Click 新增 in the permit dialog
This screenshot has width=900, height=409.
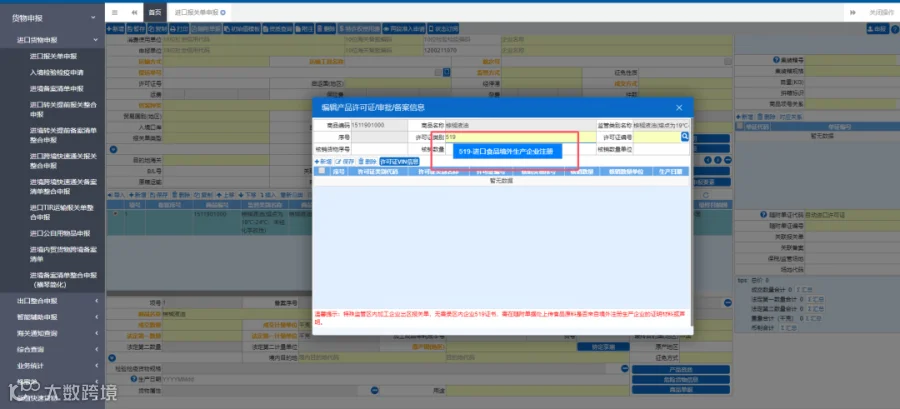323,162
